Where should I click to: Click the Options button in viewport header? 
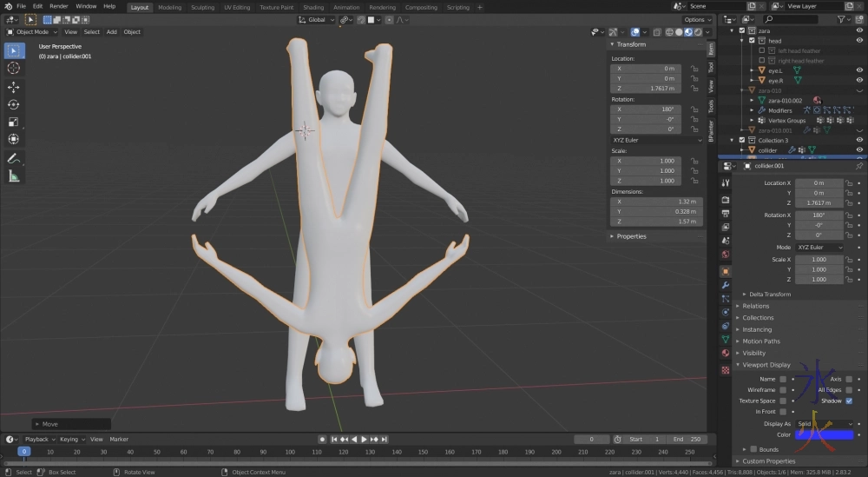tap(696, 19)
